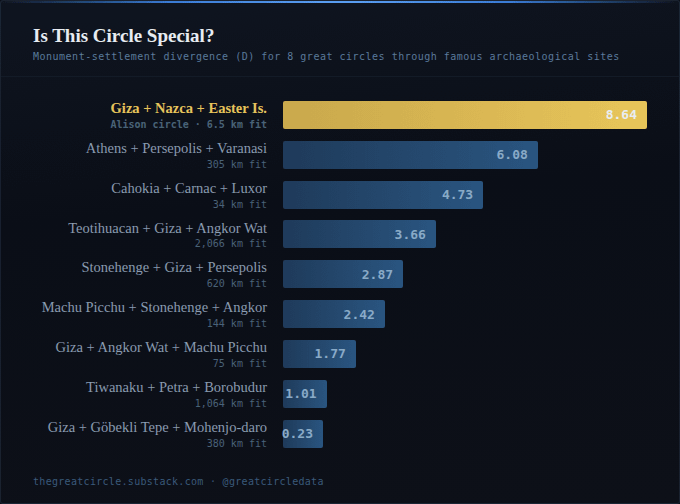Click the 8.64 value label

coord(620,115)
